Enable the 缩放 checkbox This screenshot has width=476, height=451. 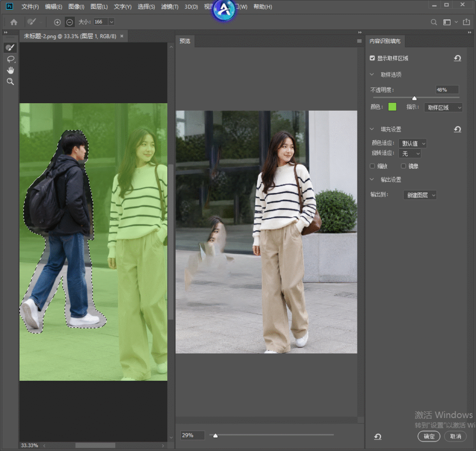pyautogui.click(x=372, y=166)
